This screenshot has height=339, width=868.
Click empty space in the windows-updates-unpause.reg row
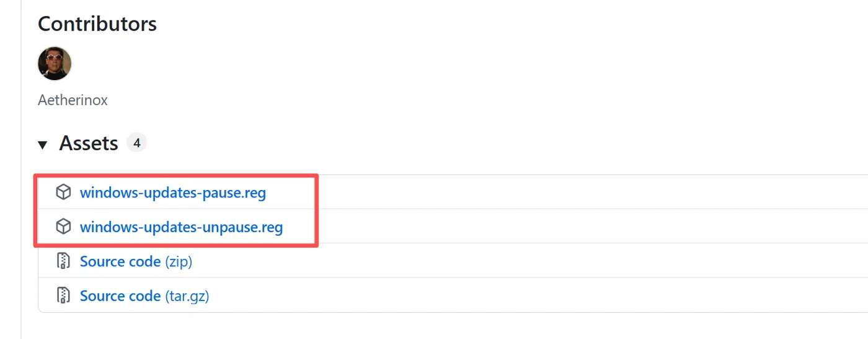click(558, 227)
